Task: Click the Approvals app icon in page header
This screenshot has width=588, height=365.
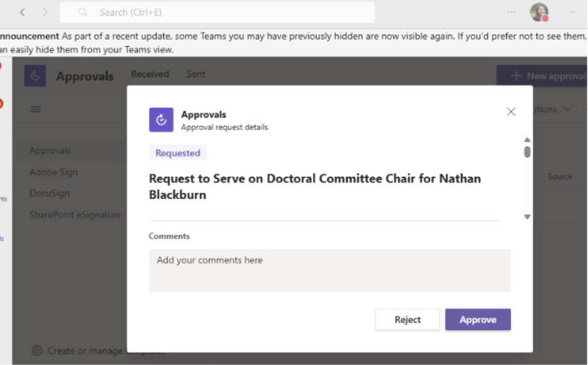Action: pyautogui.click(x=35, y=76)
